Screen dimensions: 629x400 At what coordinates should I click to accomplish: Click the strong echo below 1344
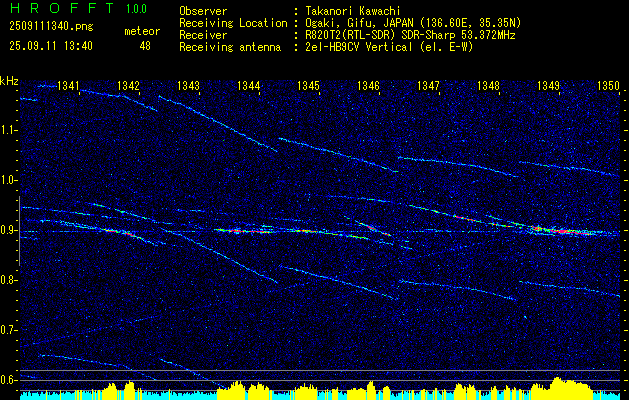[245, 231]
